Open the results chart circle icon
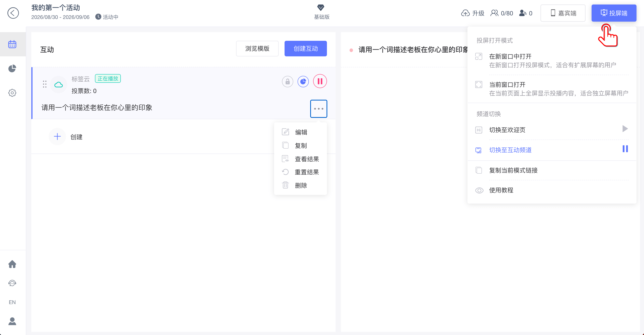Viewport: 644px width, 335px height. (303, 82)
